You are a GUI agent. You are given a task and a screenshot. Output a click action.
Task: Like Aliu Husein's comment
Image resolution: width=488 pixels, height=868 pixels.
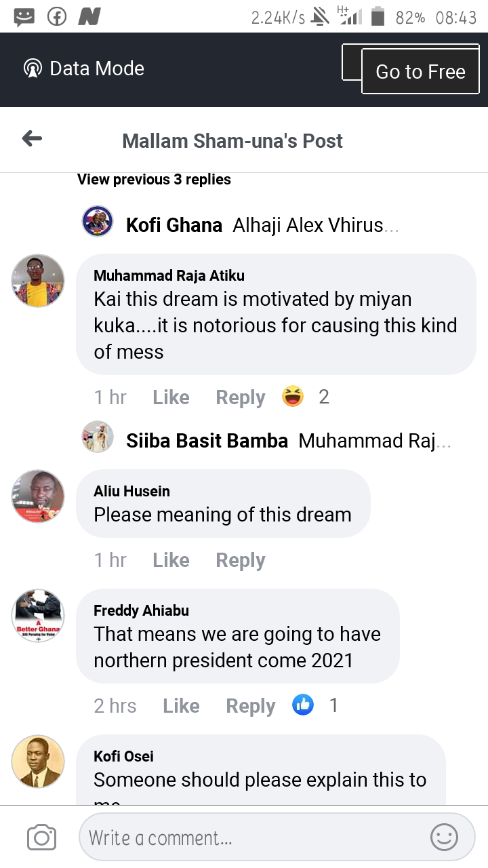(171, 560)
